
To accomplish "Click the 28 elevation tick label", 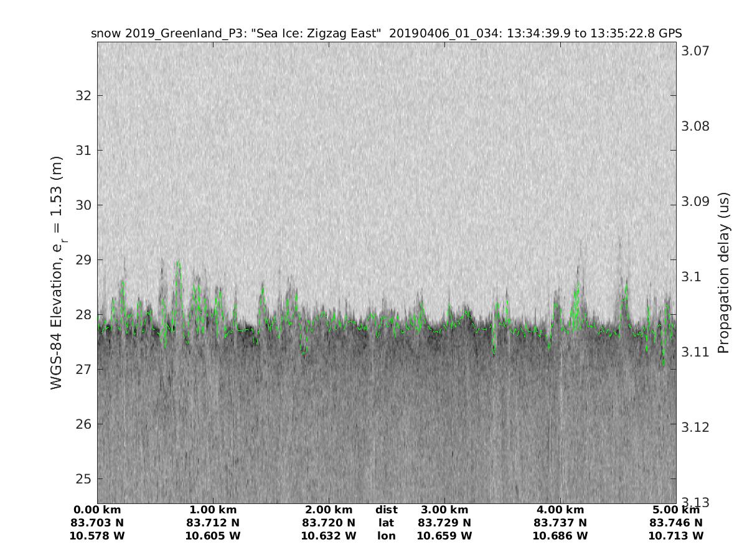I will tap(83, 315).
